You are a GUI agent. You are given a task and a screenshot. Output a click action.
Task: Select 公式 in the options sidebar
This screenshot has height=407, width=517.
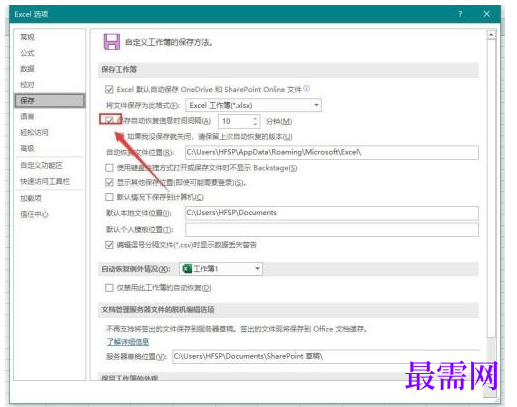tap(27, 53)
